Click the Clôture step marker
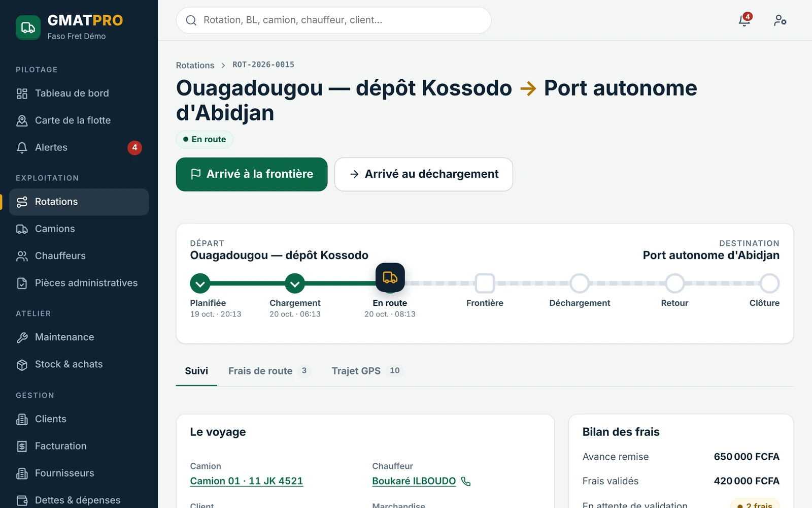The image size is (812, 508). coord(769,283)
